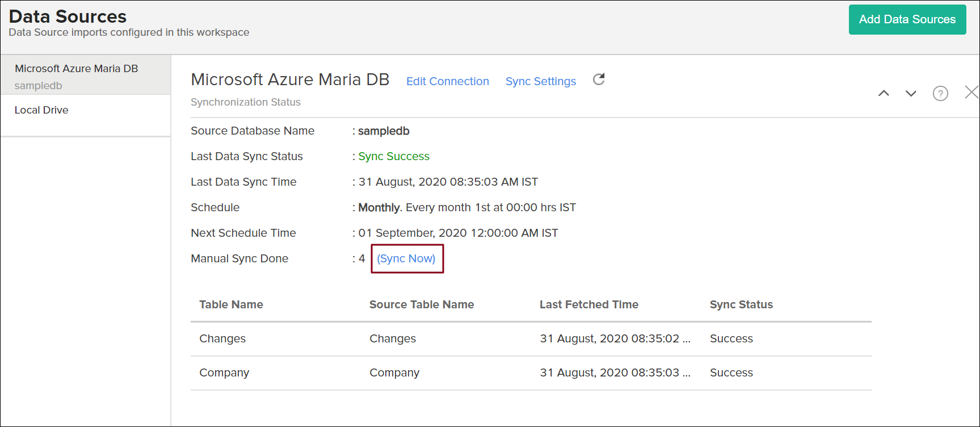Click the Source Table Name column header

tap(421, 304)
